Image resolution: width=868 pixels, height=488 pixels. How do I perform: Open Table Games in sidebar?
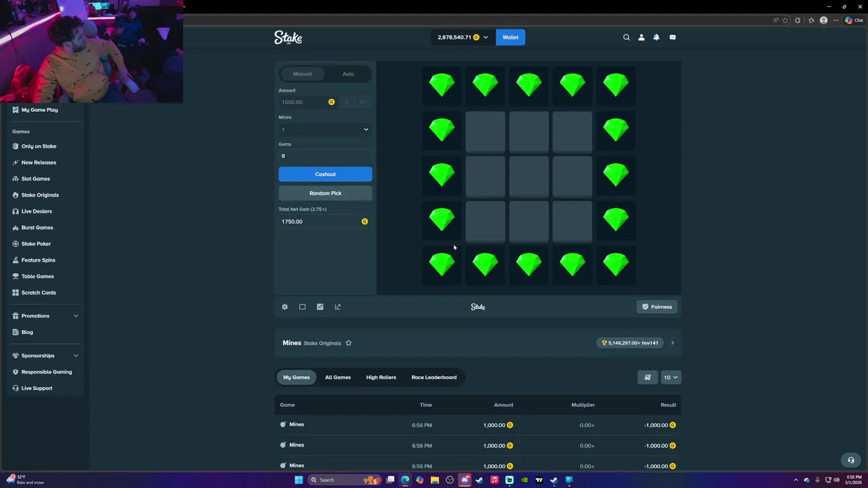point(37,277)
